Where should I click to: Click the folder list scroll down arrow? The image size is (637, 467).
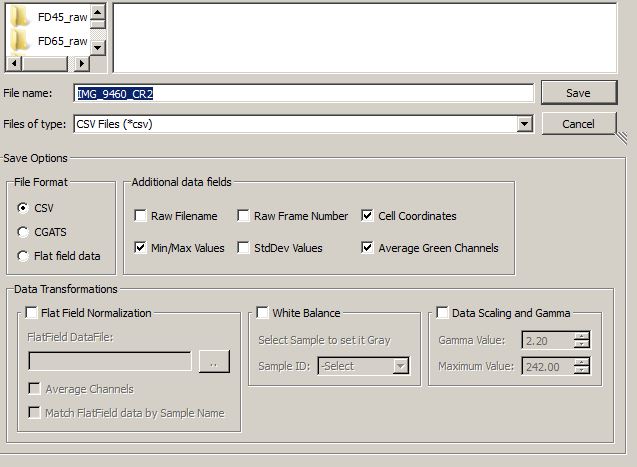[98, 48]
